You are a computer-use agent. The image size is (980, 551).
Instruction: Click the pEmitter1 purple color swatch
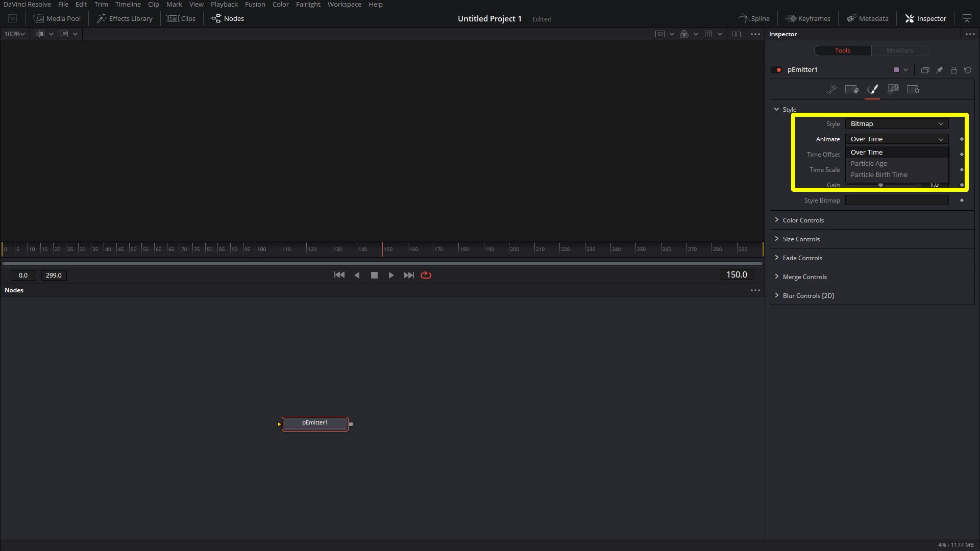point(896,70)
